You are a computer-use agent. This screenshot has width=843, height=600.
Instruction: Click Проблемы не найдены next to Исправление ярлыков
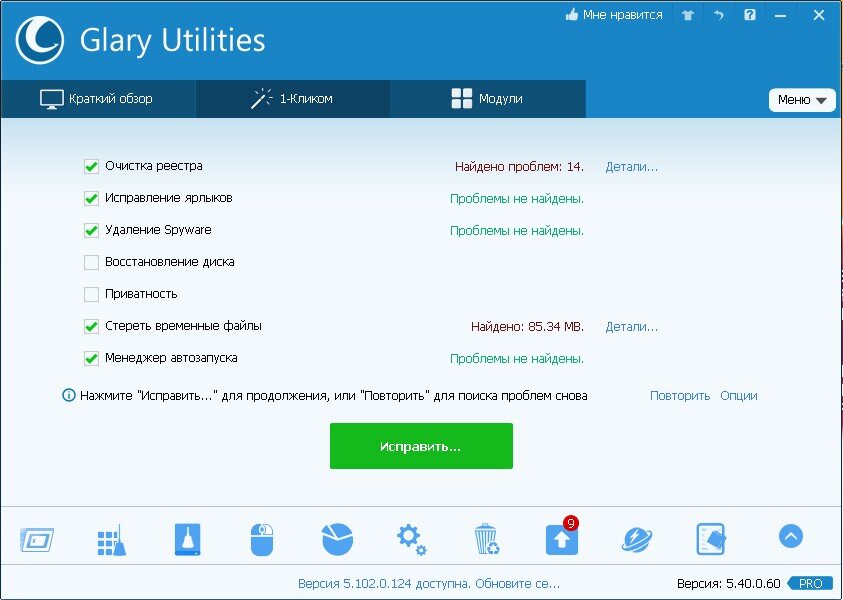click(517, 199)
